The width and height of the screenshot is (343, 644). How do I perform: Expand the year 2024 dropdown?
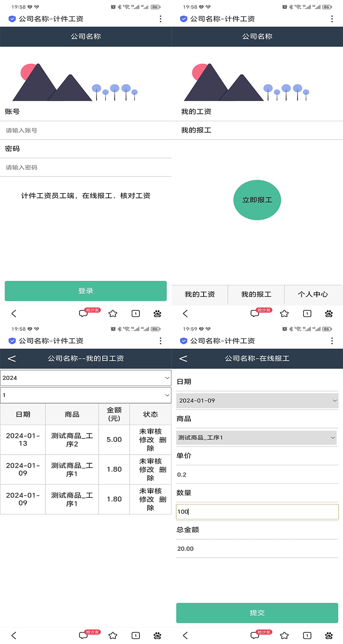(86, 377)
